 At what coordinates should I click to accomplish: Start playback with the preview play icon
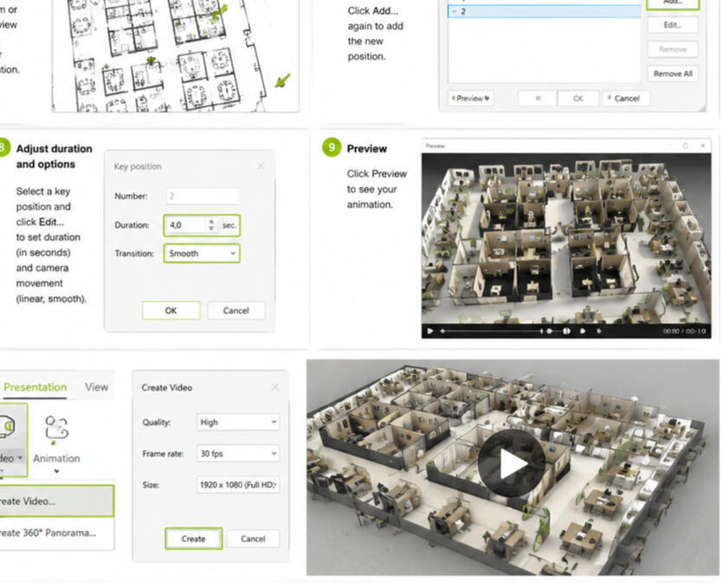(430, 331)
